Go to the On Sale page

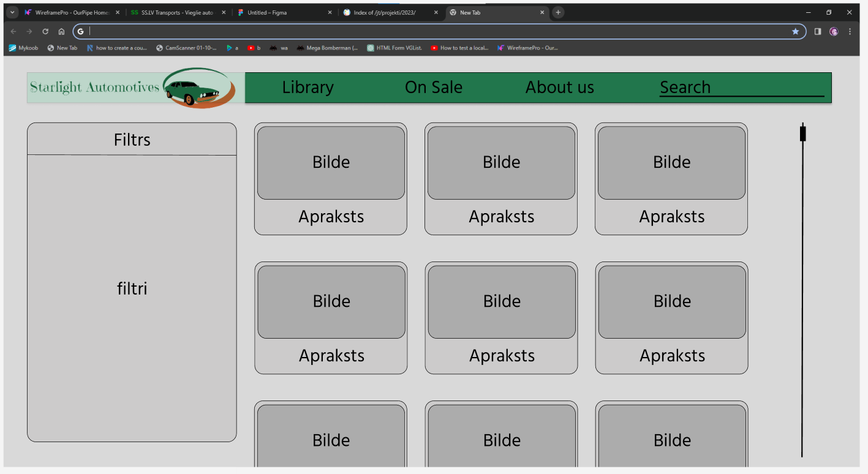[433, 88]
